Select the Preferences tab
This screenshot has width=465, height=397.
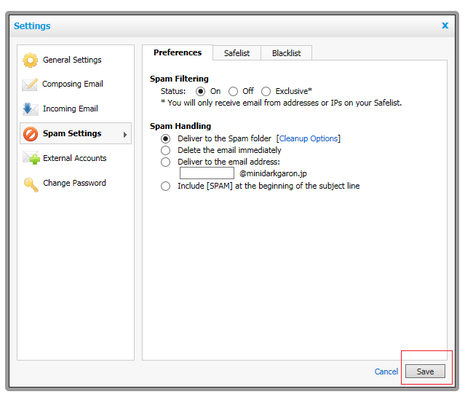(177, 53)
